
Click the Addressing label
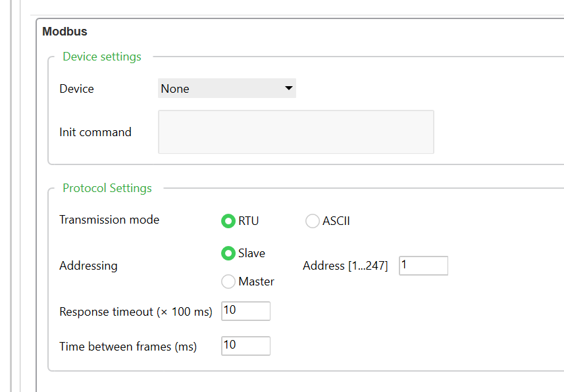coord(88,266)
